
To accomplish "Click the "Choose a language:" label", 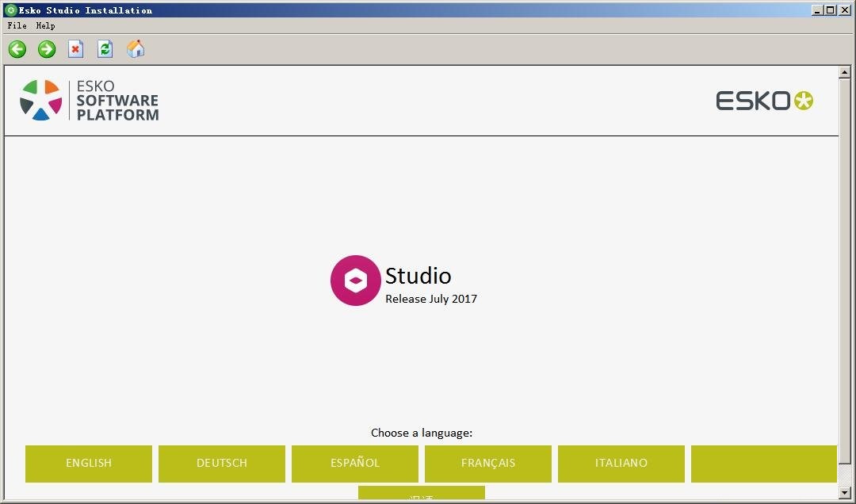I will pyautogui.click(x=422, y=433).
